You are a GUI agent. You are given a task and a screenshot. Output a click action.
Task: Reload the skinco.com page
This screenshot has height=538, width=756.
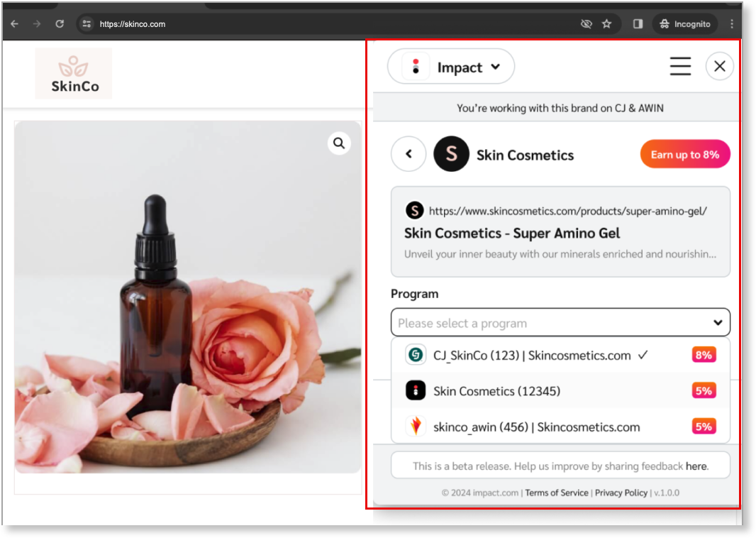[x=60, y=23]
